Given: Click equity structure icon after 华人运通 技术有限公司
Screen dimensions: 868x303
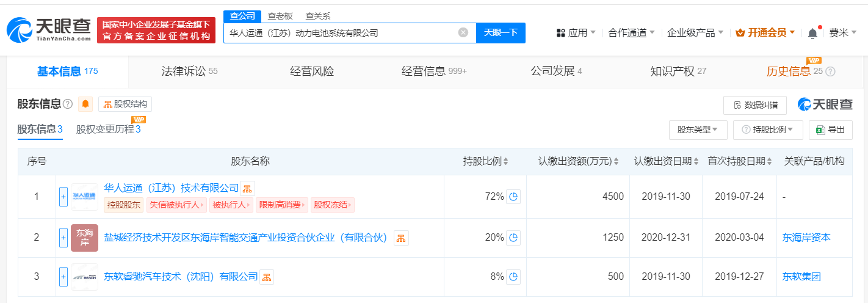Looking at the screenshot, I should tap(247, 188).
